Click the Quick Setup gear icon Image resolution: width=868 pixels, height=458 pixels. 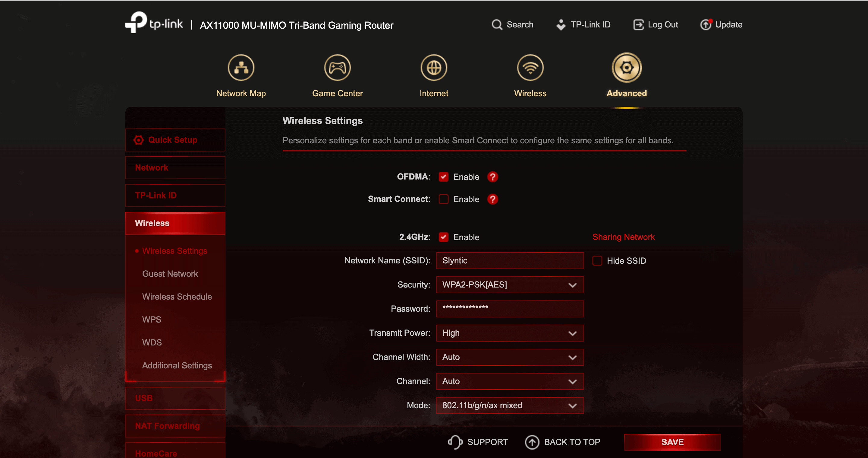click(x=139, y=140)
